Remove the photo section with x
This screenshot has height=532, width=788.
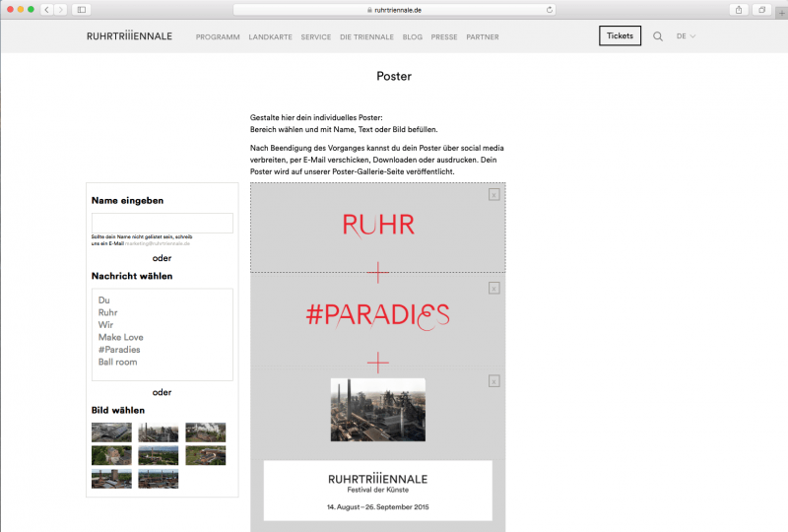[494, 381]
